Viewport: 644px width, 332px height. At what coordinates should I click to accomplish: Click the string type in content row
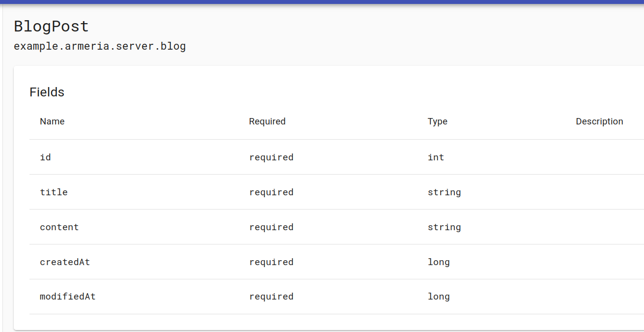click(444, 227)
